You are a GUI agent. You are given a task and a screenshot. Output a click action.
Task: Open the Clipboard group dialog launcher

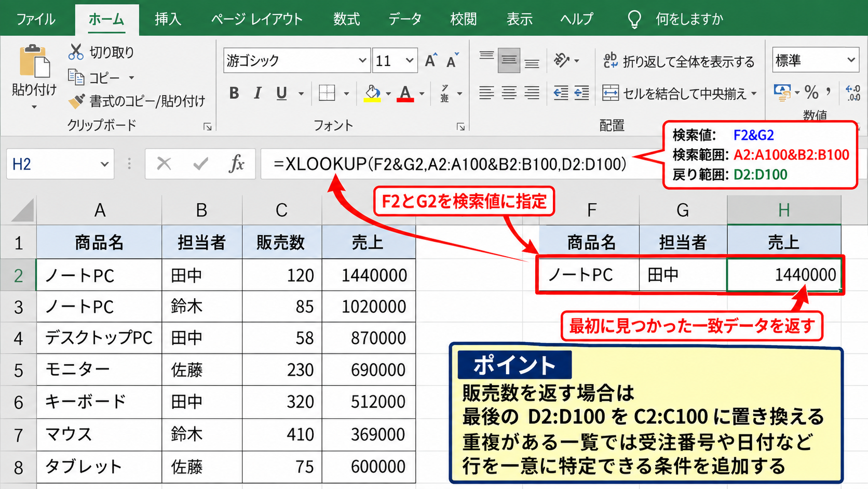pos(208,127)
